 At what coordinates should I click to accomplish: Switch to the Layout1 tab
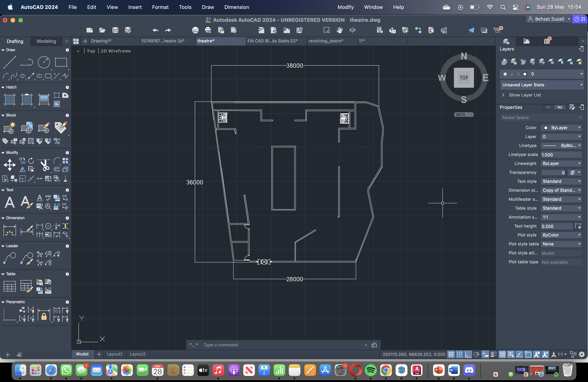click(x=115, y=354)
